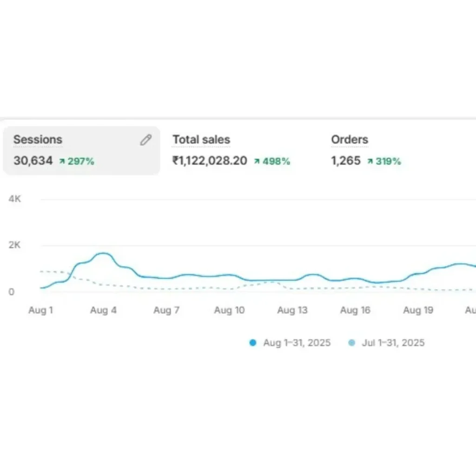
Task: Select the Aug 10 x-axis label
Action: (x=229, y=311)
